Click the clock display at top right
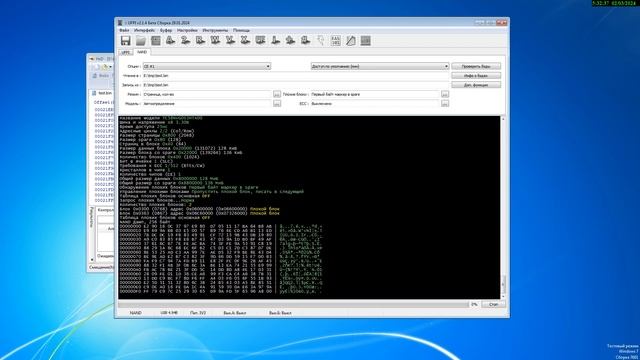Viewport: 640px width, 360px height. pos(614,3)
